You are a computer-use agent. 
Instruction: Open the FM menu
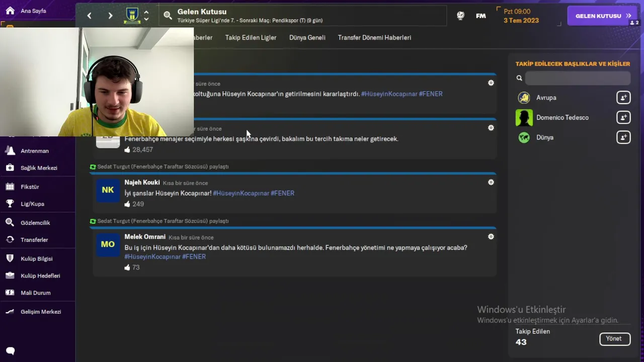(x=481, y=16)
